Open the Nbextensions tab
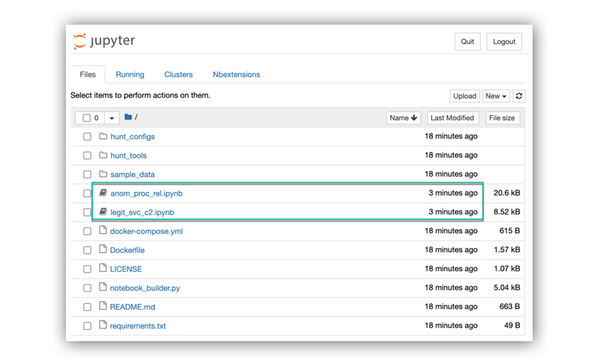599x364 pixels. click(x=236, y=75)
